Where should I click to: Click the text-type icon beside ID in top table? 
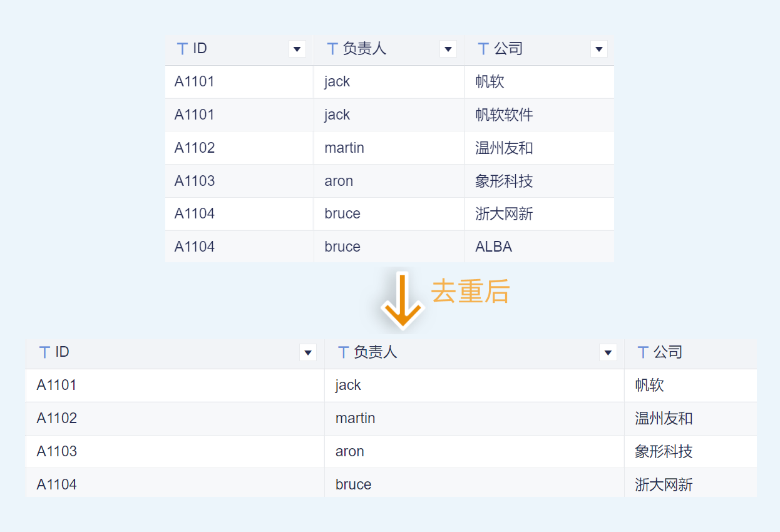pos(182,49)
